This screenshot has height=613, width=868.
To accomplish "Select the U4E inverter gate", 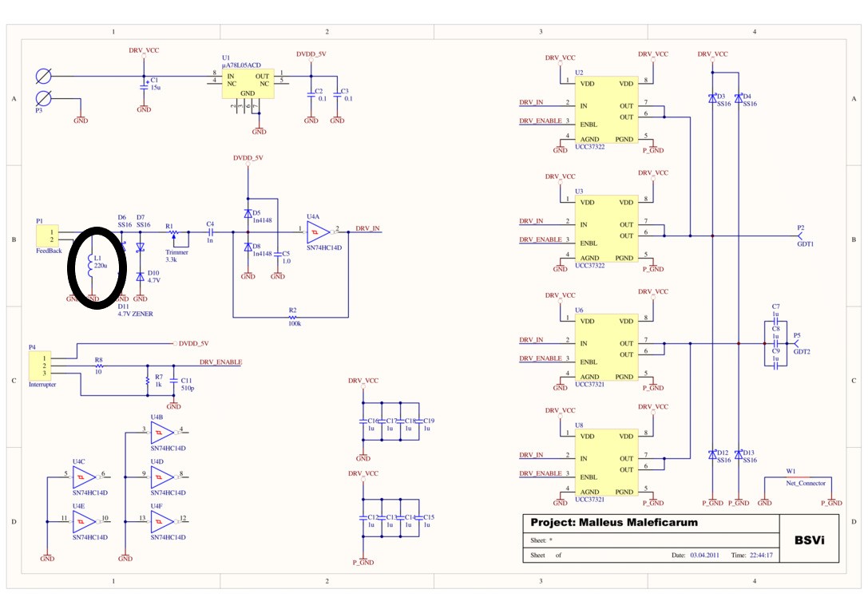I will click(82, 522).
